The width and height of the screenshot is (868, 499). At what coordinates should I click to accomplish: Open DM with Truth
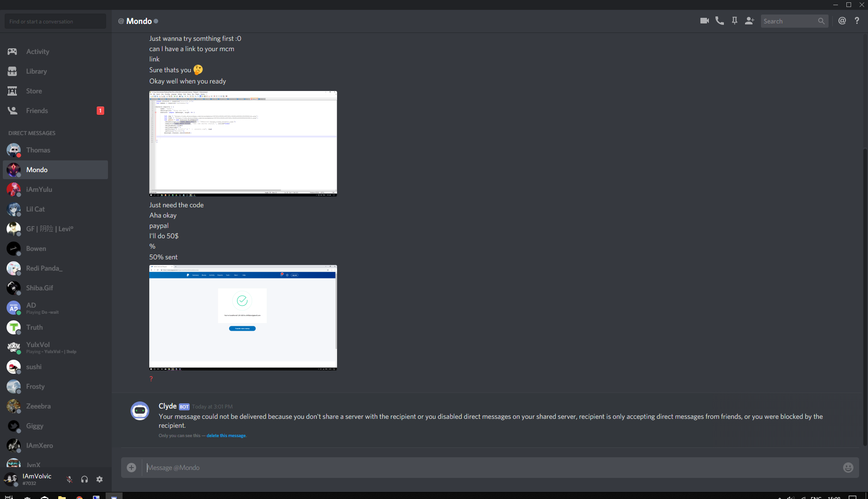pos(55,327)
